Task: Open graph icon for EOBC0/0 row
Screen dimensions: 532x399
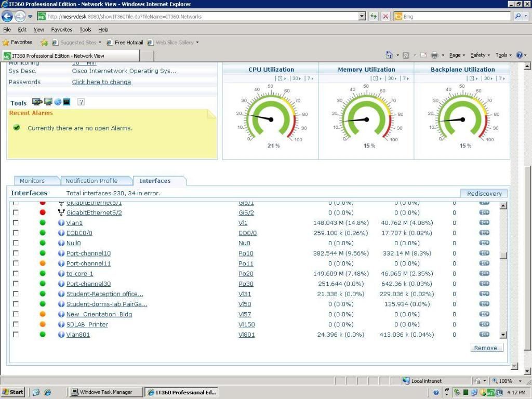Action: 484,233
